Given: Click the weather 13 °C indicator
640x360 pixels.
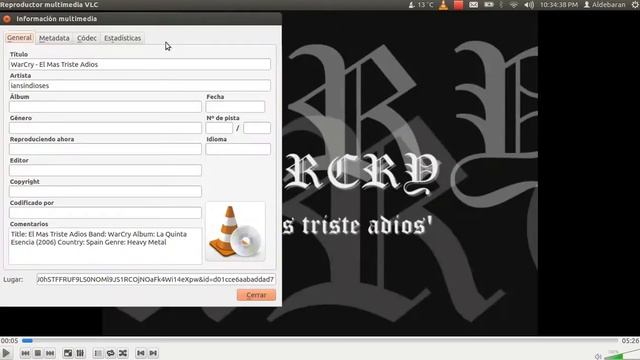Looking at the screenshot, I should 421,5.
